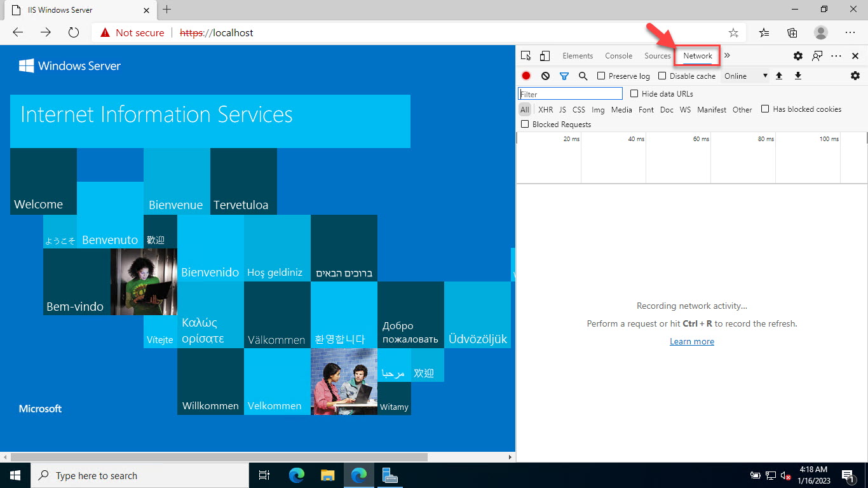Open the send feedback icon in DevTools
The height and width of the screenshot is (488, 868).
pyautogui.click(x=817, y=56)
